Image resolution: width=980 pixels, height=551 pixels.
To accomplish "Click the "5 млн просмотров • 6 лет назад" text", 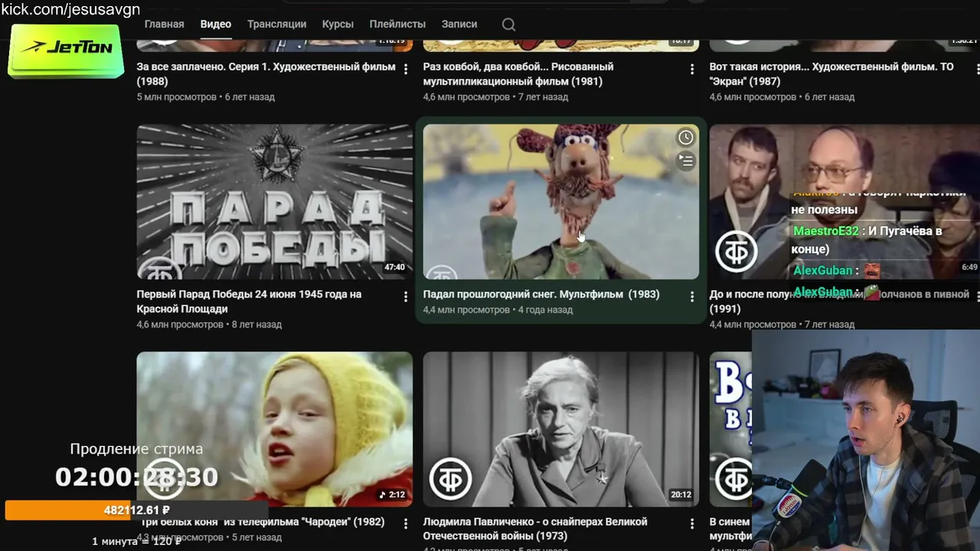I will (x=205, y=97).
